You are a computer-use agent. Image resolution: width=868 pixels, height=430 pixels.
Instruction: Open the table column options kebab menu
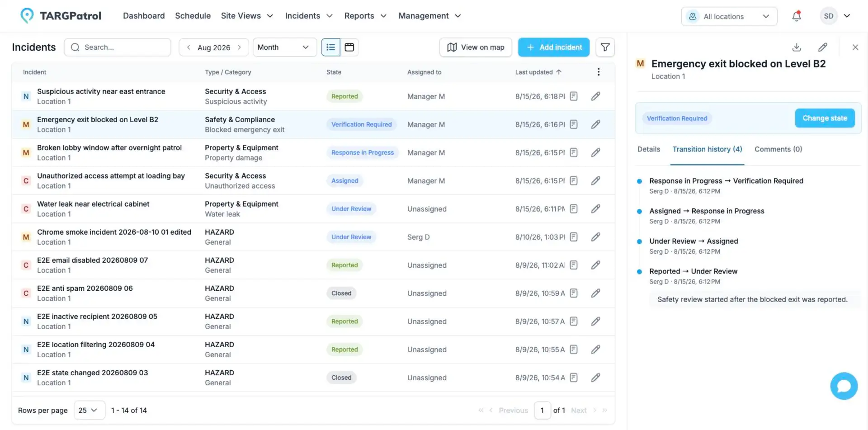click(599, 72)
